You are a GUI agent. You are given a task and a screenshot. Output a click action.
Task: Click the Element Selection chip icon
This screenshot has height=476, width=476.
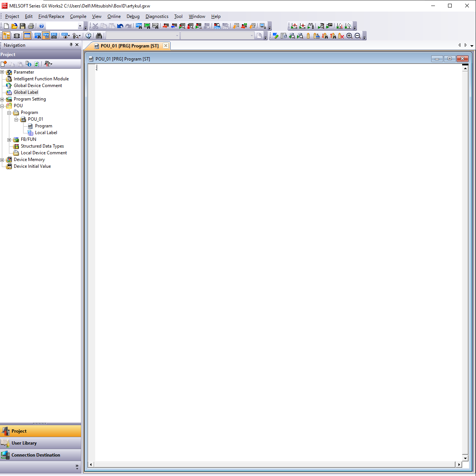pyautogui.click(x=17, y=36)
